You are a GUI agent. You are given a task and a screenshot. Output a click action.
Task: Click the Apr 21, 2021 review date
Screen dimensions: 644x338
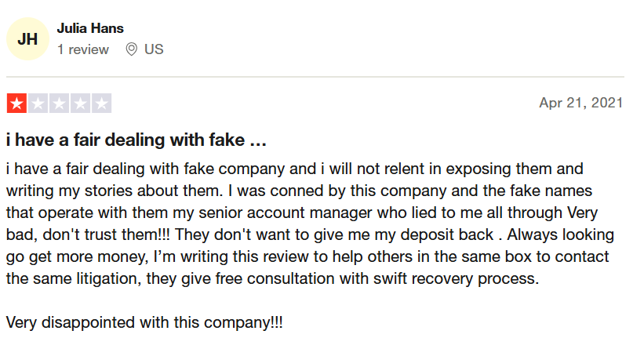click(580, 103)
